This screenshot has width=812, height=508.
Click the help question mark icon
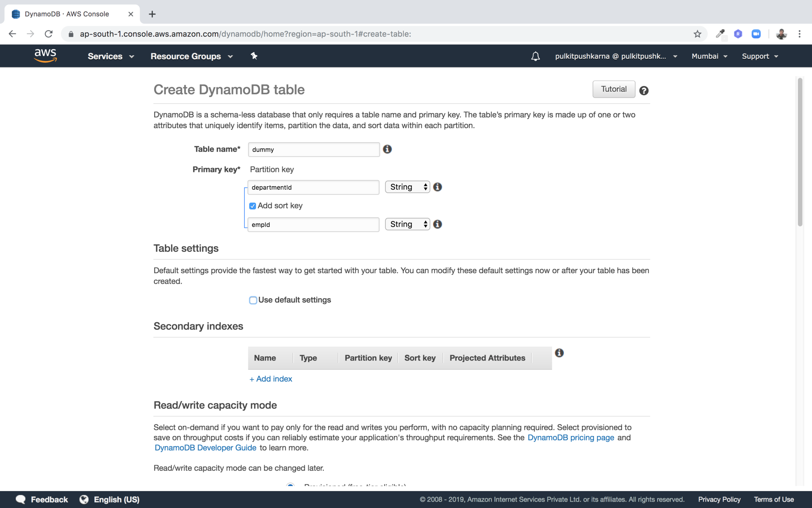[x=644, y=91]
